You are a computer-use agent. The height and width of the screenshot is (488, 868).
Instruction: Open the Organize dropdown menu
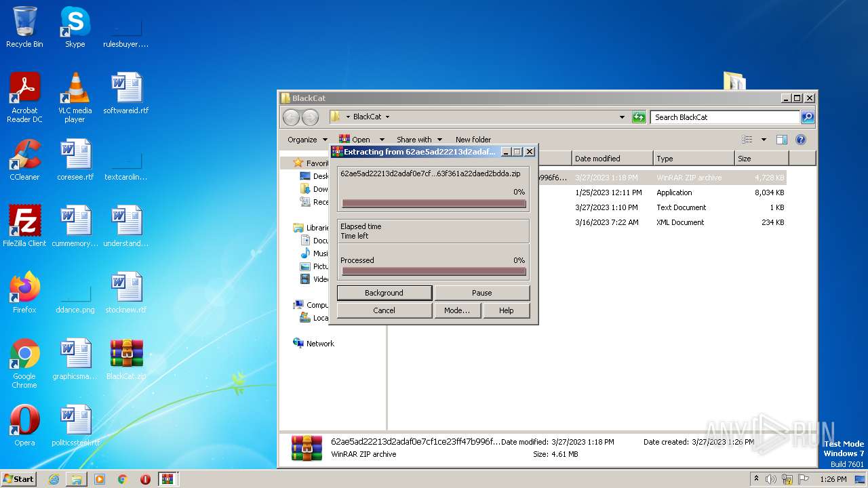click(307, 140)
